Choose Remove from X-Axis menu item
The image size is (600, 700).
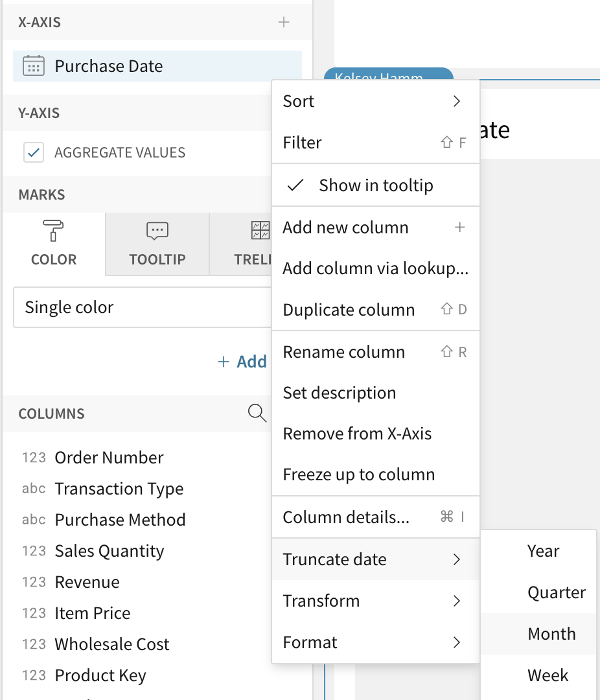[x=357, y=434]
